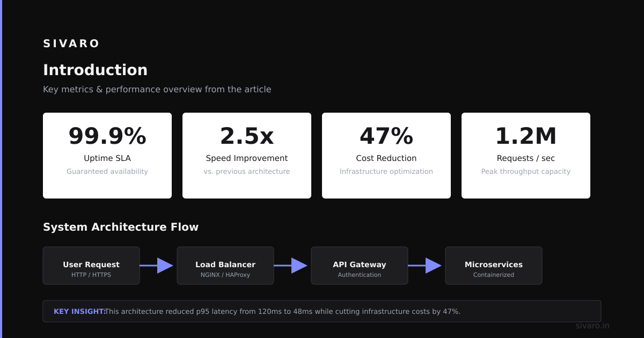Click the KEY INSIGHT label

pyautogui.click(x=79, y=311)
